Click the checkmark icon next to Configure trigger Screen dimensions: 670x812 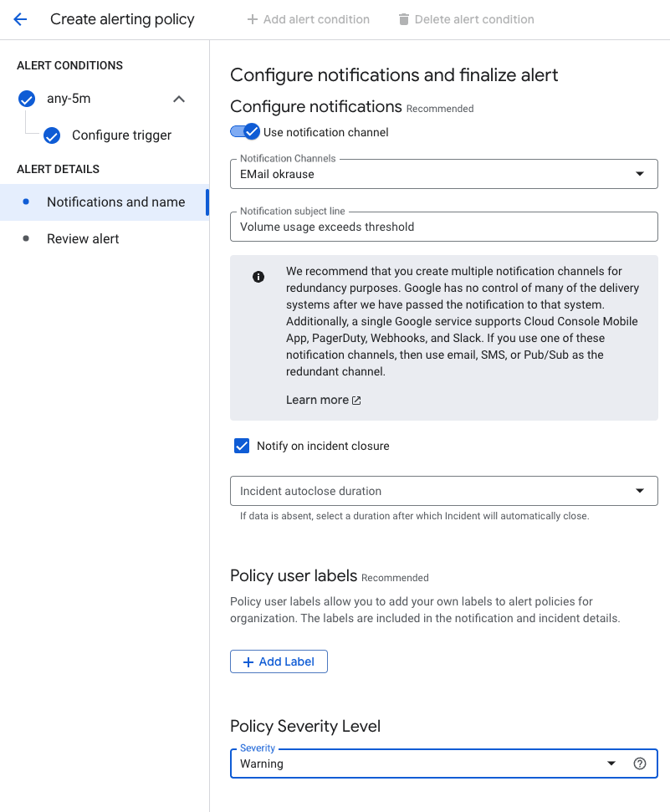(x=52, y=135)
